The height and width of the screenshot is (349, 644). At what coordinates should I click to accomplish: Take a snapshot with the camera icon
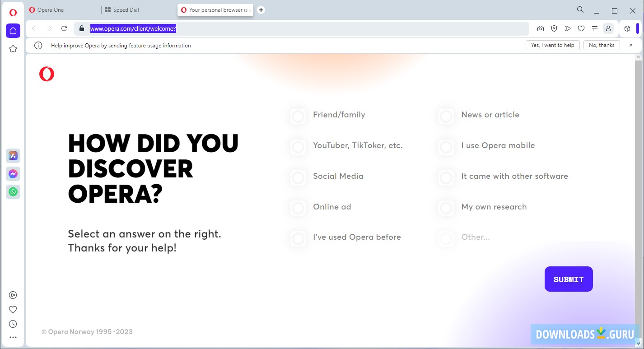click(x=541, y=28)
